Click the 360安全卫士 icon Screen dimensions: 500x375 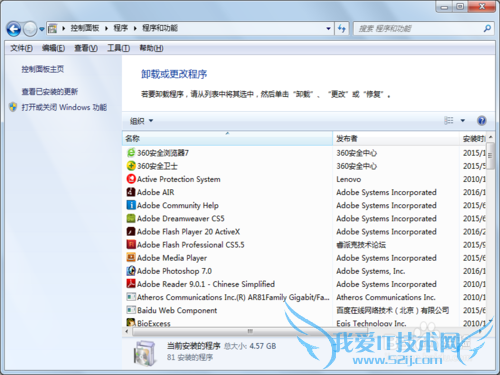click(x=131, y=166)
